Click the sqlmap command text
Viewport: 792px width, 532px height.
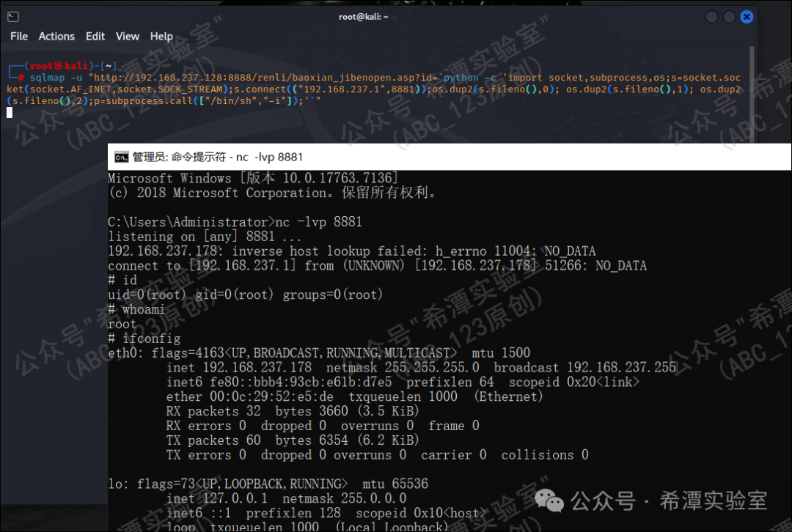point(374,89)
